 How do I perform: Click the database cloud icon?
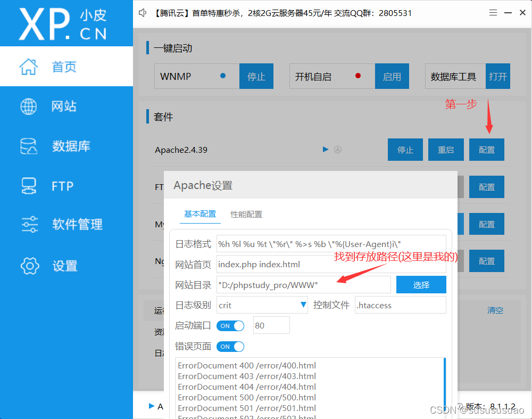(29, 146)
